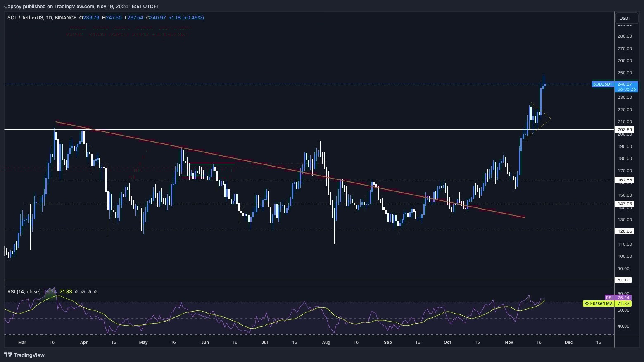
Task: Click the 203.85 price level label
Action: 625,129
